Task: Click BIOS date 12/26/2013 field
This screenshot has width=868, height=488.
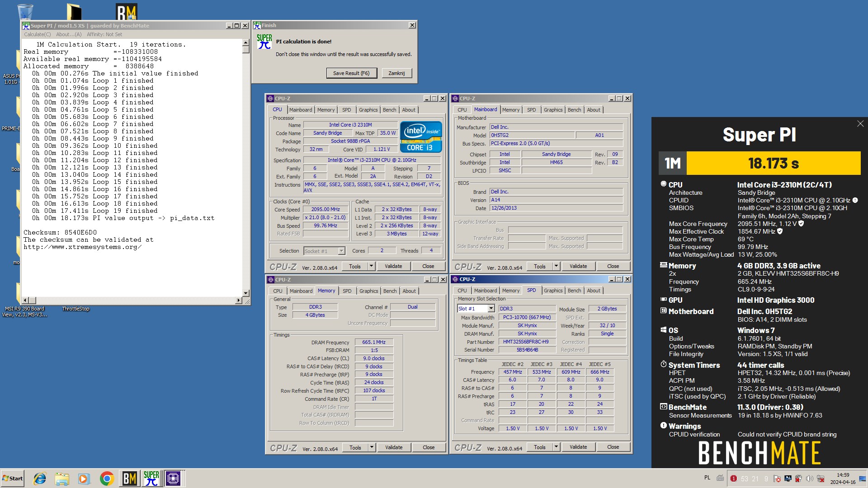Action: (556, 208)
